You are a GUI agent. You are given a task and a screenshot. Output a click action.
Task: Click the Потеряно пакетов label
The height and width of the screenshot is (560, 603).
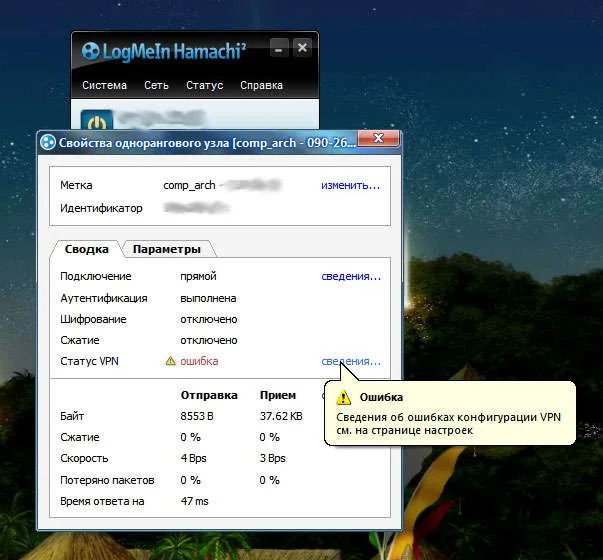(107, 480)
